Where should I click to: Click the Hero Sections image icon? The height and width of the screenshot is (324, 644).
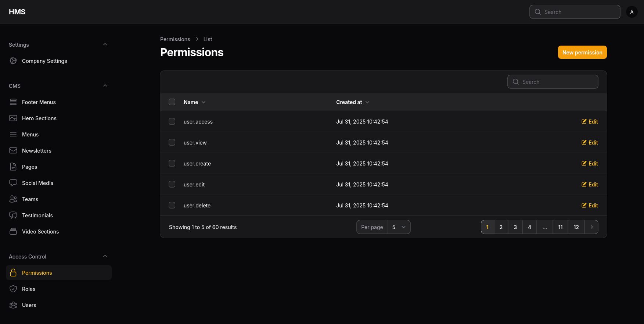tap(13, 118)
